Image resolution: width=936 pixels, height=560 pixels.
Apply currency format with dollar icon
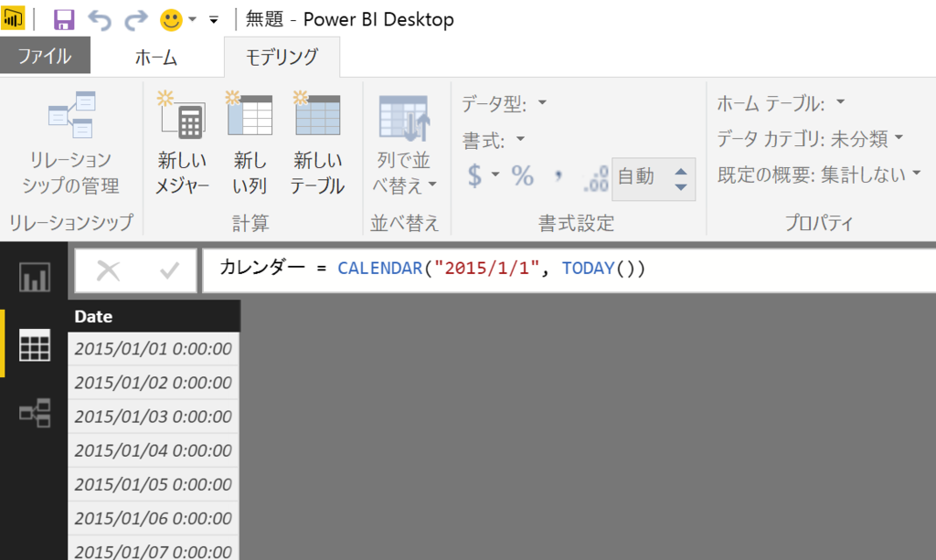pyautogui.click(x=474, y=175)
